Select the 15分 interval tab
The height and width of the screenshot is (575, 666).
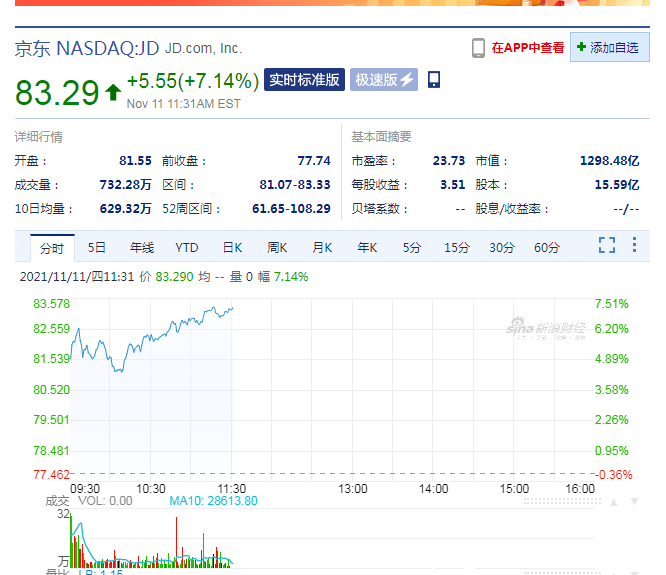pos(457,248)
